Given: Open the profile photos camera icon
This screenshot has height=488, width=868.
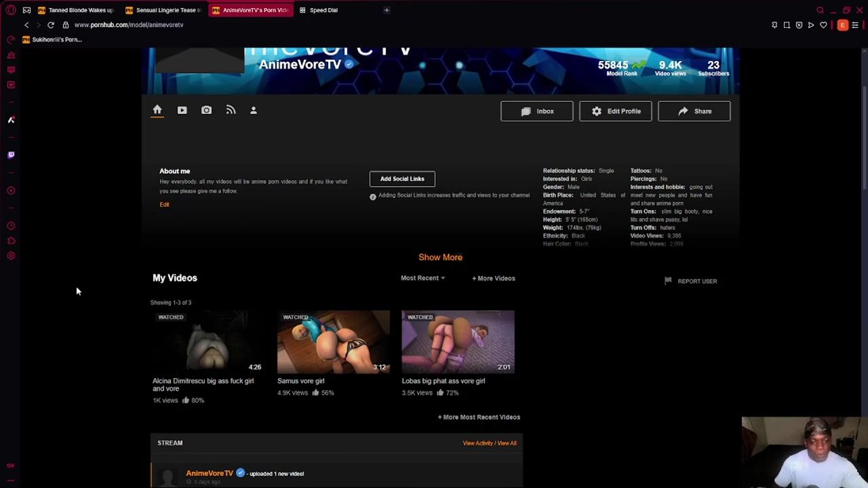Looking at the screenshot, I should click(206, 110).
